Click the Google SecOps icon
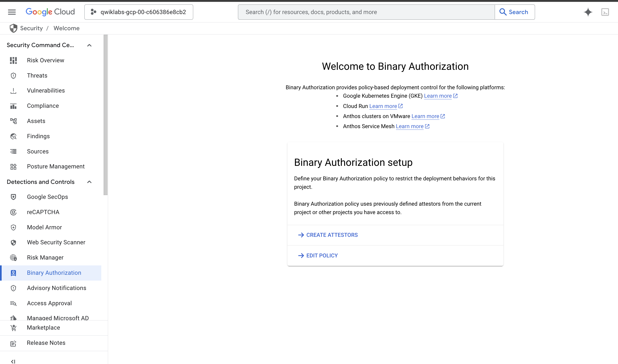 (x=13, y=197)
